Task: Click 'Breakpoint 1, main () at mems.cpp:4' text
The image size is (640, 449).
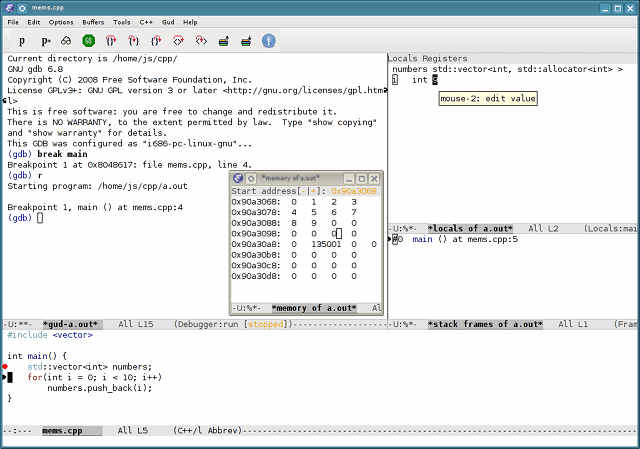Action: [x=95, y=207]
